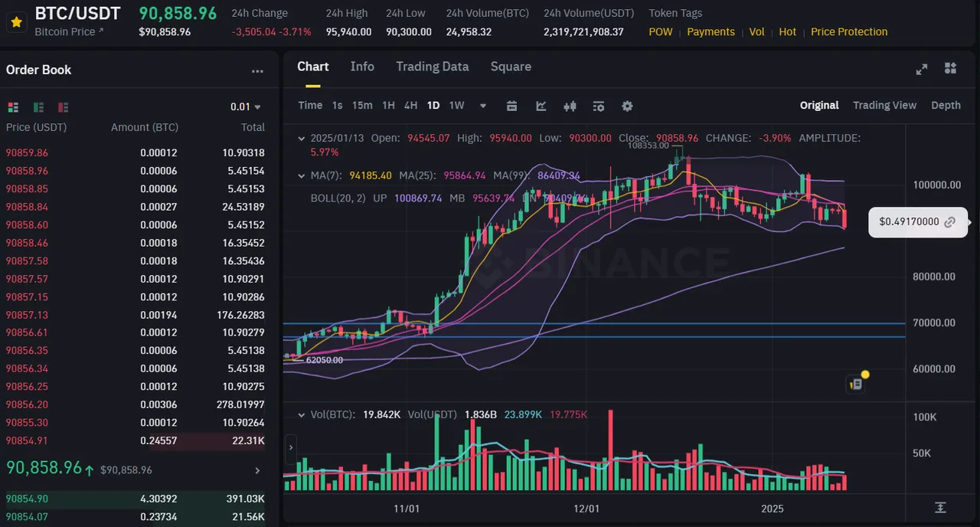This screenshot has height=527, width=980.
Task: Collapse the Vol(BTC) legend chevron
Action: coord(301,414)
